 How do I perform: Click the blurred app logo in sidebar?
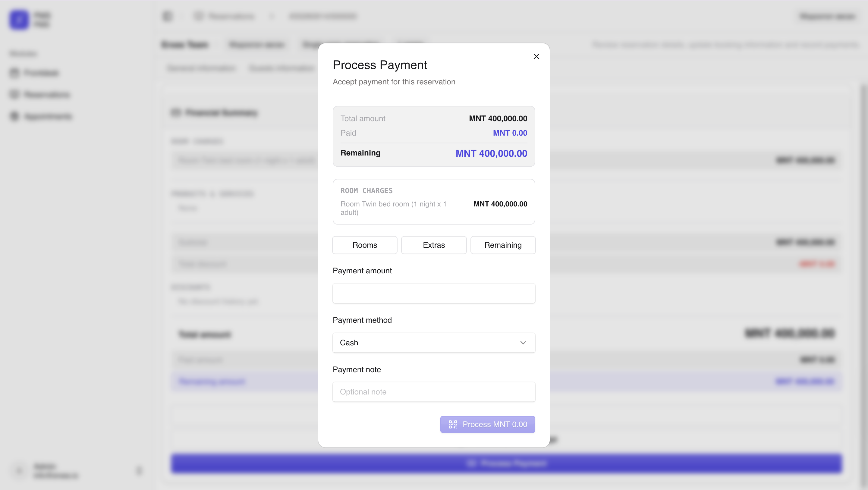pos(19,20)
